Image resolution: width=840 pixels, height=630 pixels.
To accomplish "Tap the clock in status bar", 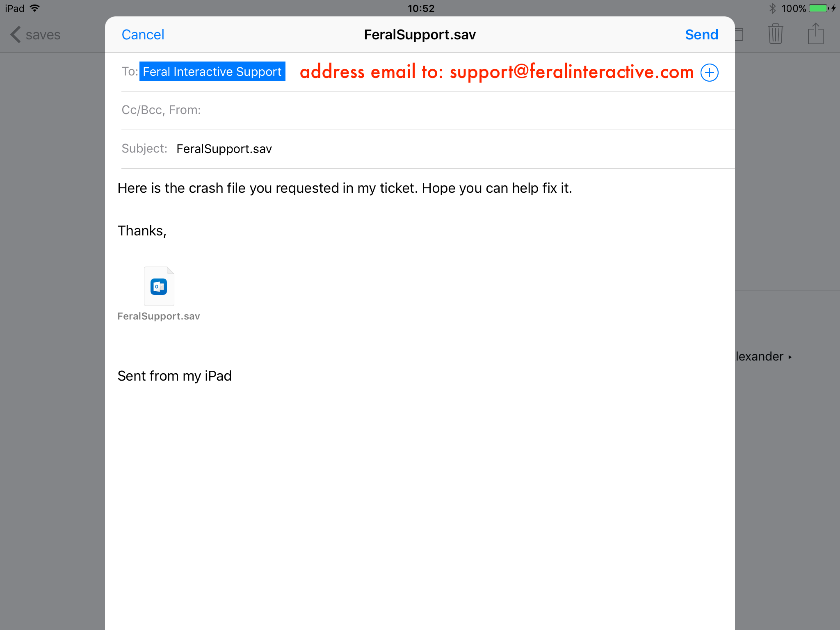I will (x=421, y=8).
